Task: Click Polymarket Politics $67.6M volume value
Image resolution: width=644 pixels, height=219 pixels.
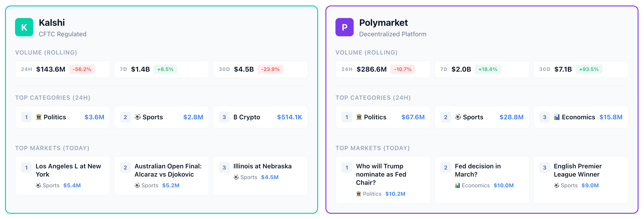Action: pos(413,117)
